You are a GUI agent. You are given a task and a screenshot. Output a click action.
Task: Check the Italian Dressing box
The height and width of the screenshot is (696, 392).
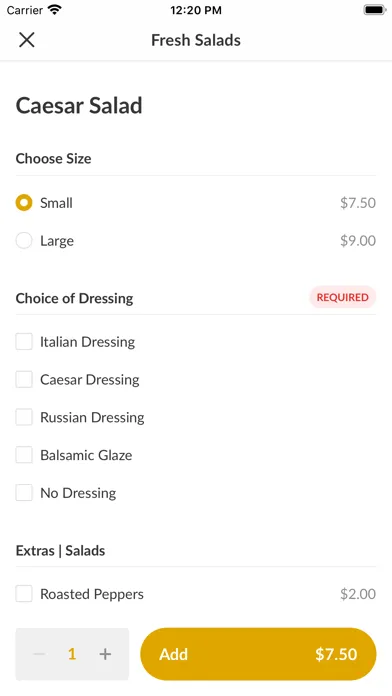click(24, 342)
